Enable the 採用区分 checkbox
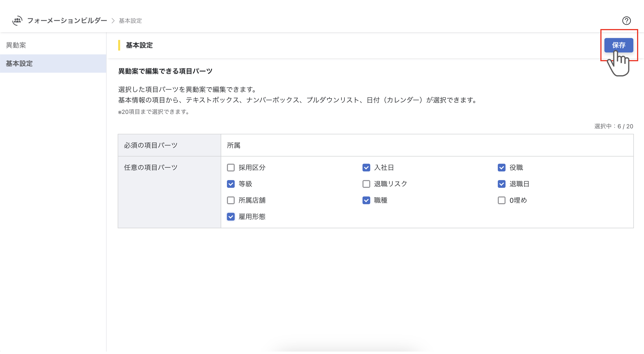 pos(230,168)
